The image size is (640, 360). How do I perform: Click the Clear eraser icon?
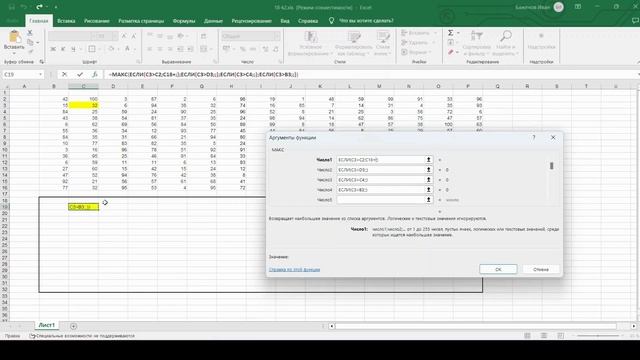click(x=451, y=52)
